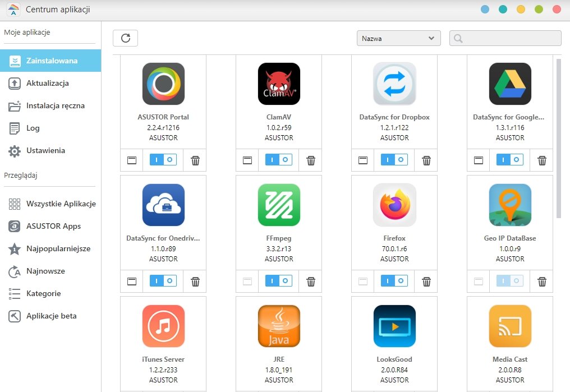
Task: Click the DataSync for Google Drive icon
Action: point(510,84)
